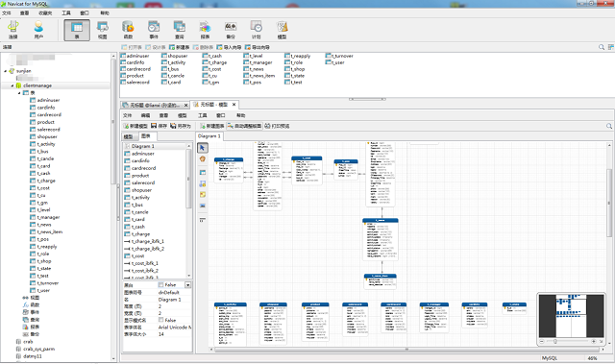Select the 视图 view icon in the main toolbar
615x364 pixels.
point(103,30)
